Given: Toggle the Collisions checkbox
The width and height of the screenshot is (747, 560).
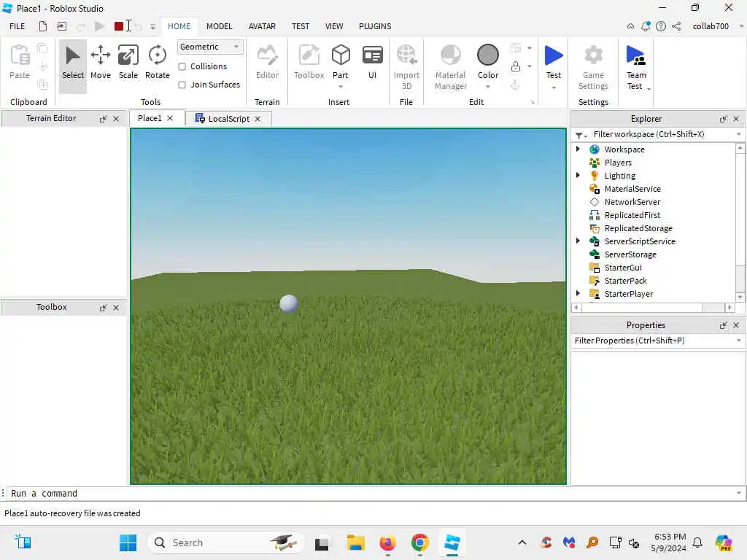Looking at the screenshot, I should click(x=182, y=66).
